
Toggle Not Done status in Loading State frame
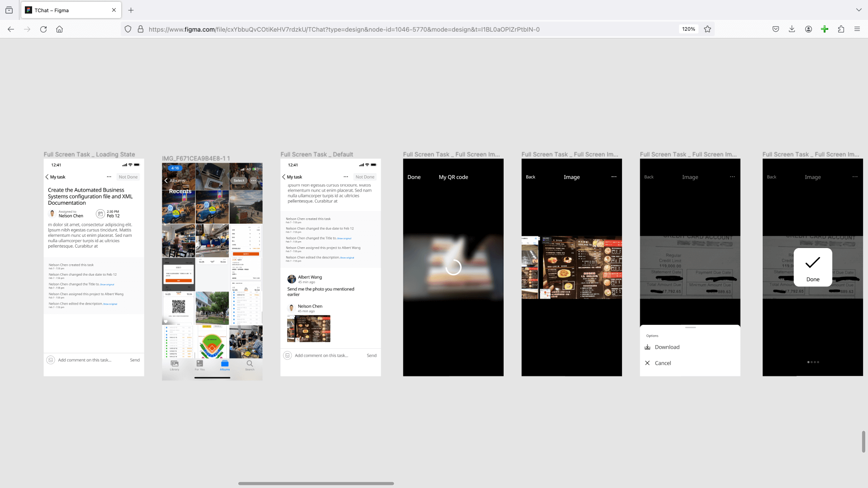(x=128, y=177)
